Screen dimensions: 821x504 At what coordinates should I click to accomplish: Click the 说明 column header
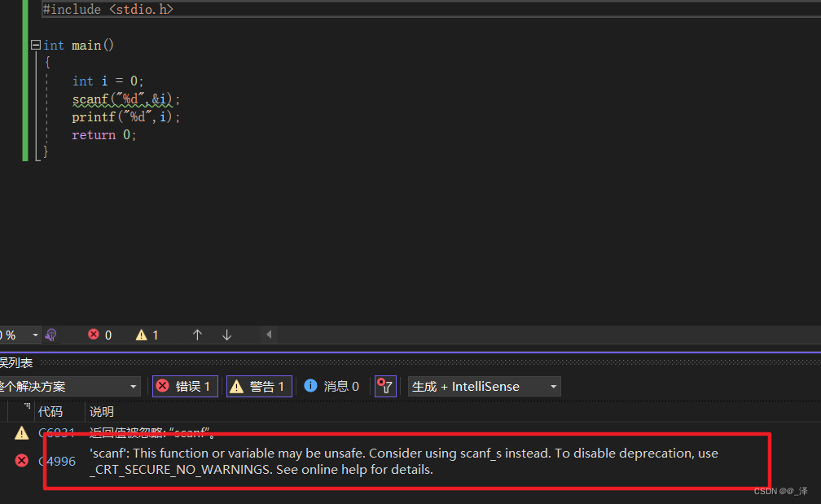tap(100, 411)
